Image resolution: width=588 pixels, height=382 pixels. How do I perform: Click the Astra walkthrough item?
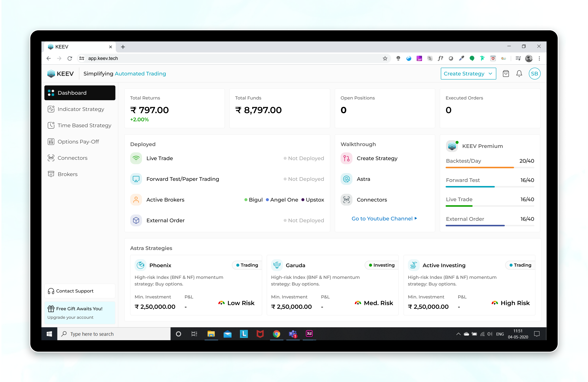[363, 179]
